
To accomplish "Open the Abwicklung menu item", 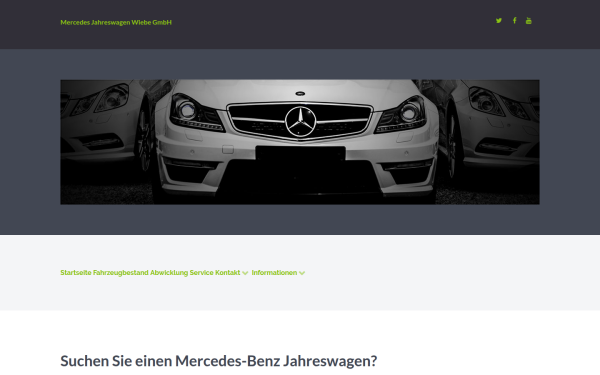I will click(x=169, y=272).
